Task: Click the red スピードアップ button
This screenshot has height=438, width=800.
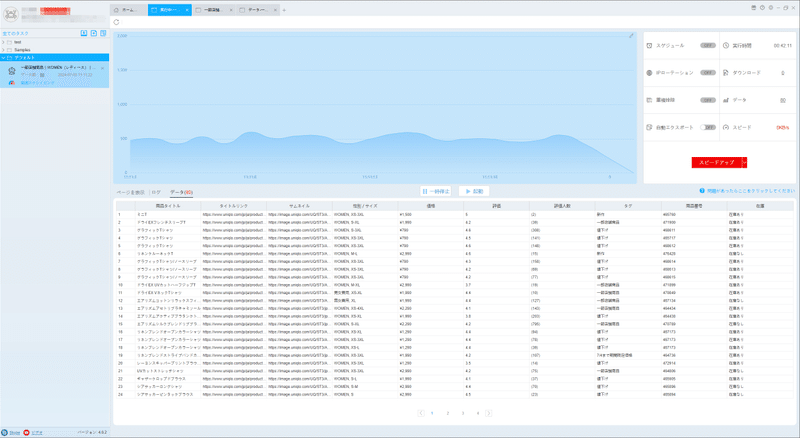Action: tap(716, 162)
